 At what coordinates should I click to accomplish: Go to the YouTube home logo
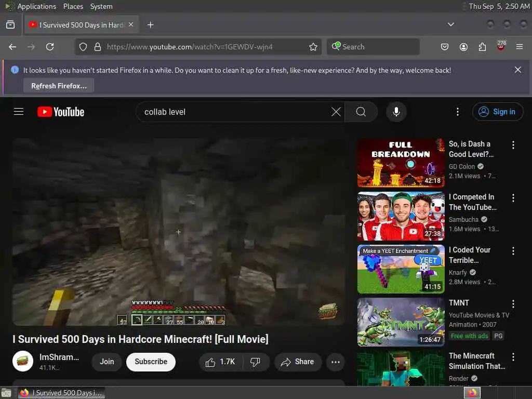(x=61, y=112)
